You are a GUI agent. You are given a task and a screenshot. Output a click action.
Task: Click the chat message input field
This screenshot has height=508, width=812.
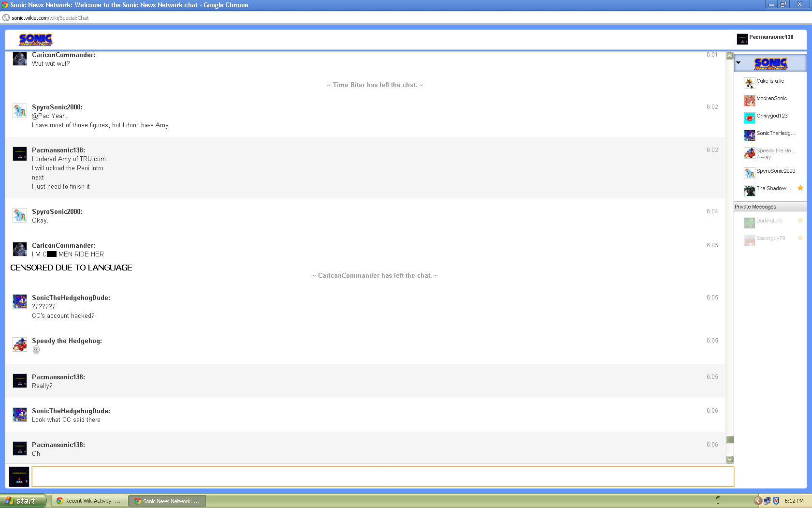(x=382, y=477)
